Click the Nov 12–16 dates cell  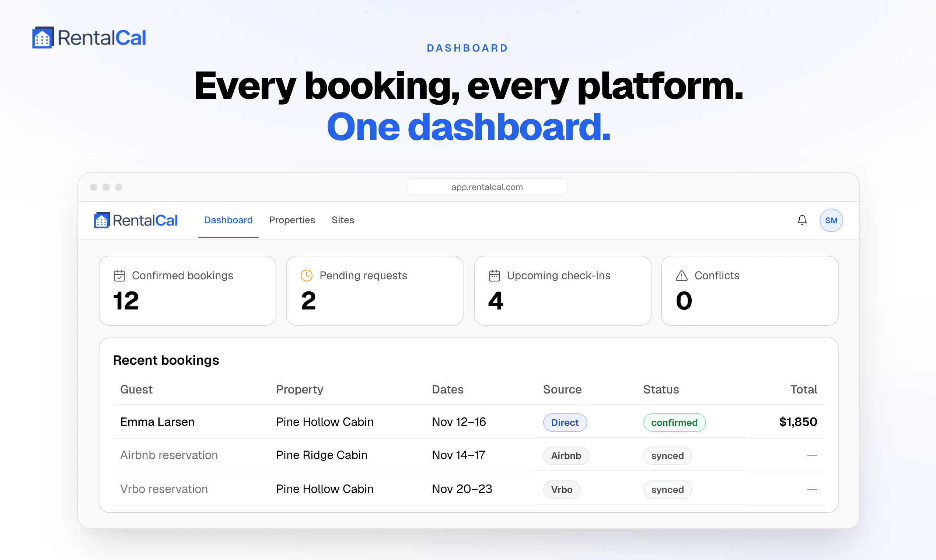[x=459, y=422]
